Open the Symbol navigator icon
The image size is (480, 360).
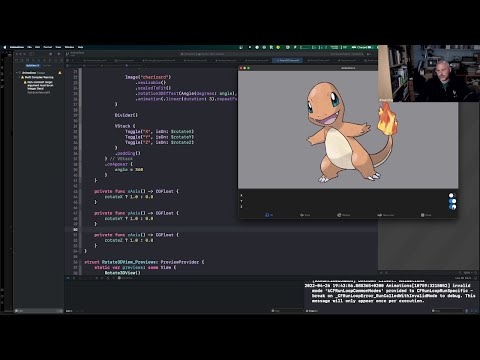coord(28,60)
